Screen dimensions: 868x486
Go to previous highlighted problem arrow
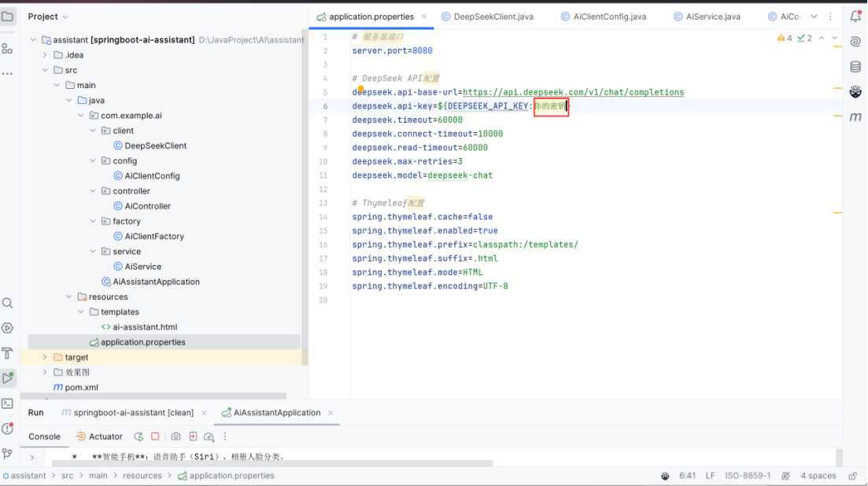(822, 39)
